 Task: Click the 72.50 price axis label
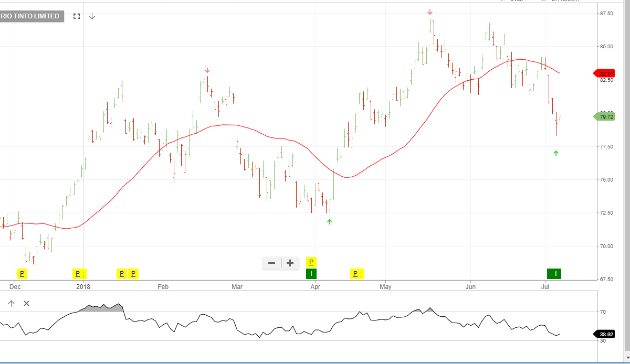pyautogui.click(x=606, y=213)
